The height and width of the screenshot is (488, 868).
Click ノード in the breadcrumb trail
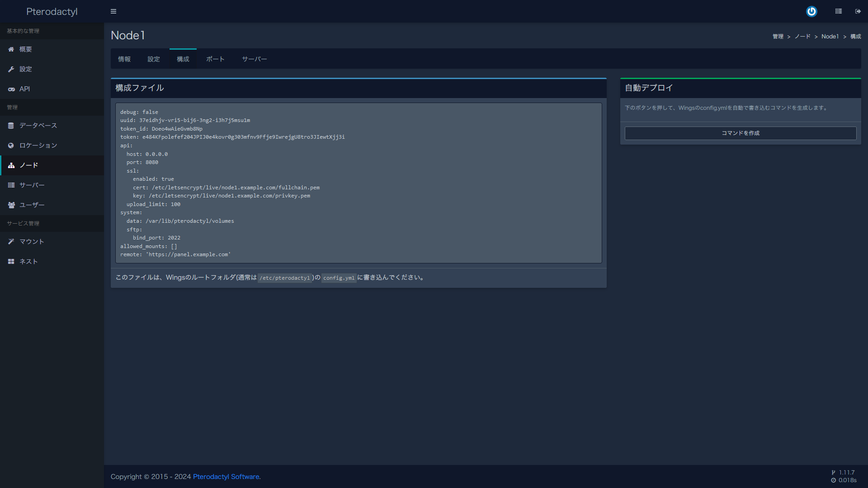click(x=802, y=37)
